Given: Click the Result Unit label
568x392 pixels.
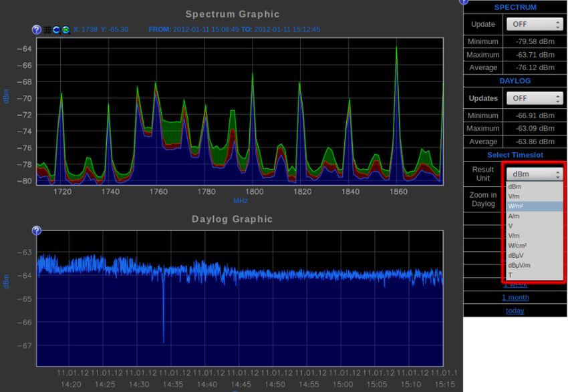Looking at the screenshot, I should click(483, 174).
